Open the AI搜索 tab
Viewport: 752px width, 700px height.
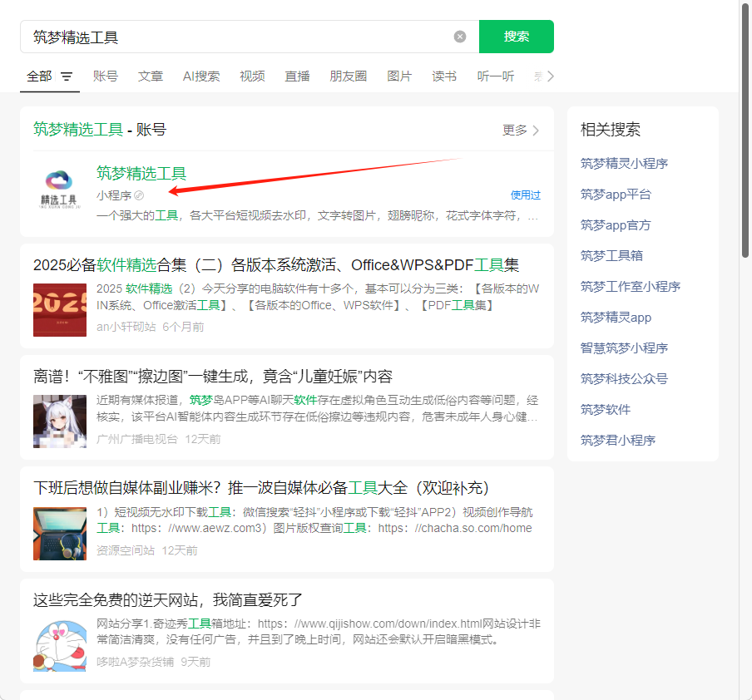pos(201,76)
